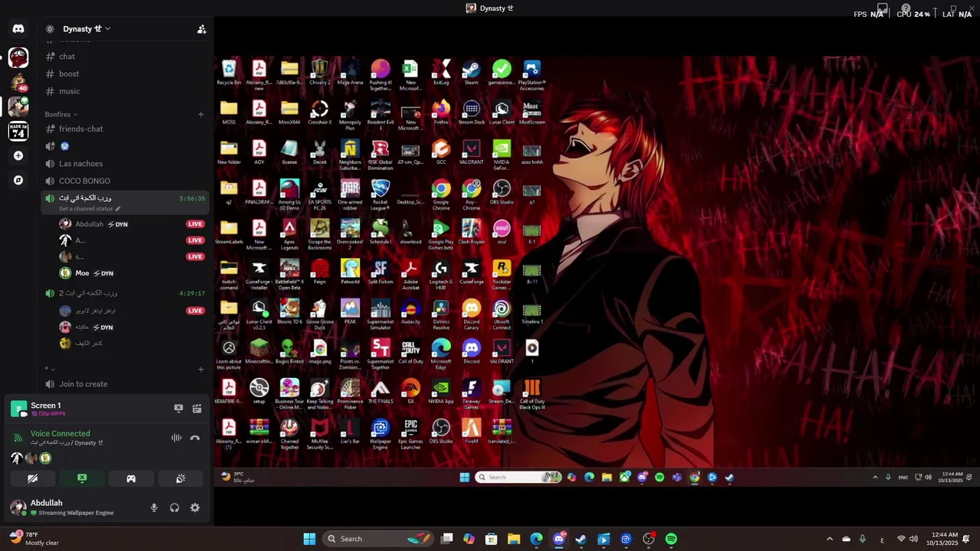980x551 pixels.
Task: Collapse the Bonfires category
Action: [x=60, y=114]
